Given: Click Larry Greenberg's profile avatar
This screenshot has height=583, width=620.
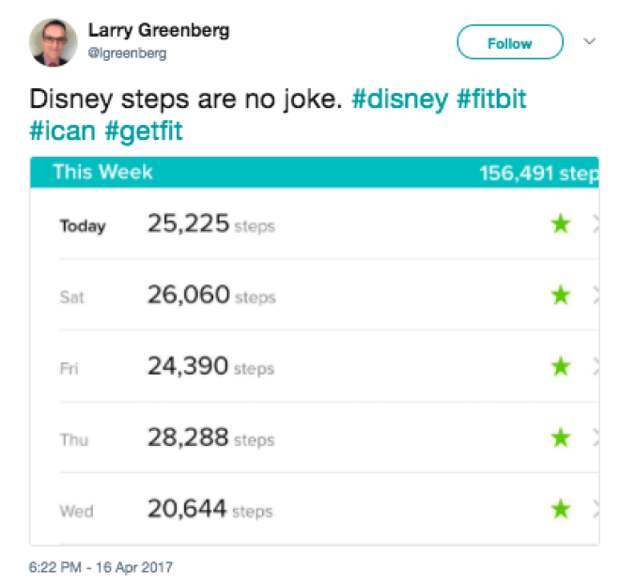Looking at the screenshot, I should click(x=53, y=42).
